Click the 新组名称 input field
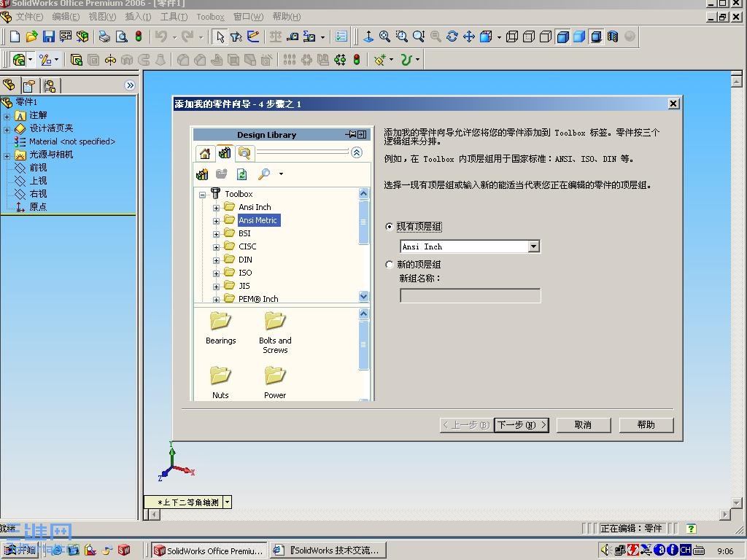This screenshot has width=747, height=560. 471,296
